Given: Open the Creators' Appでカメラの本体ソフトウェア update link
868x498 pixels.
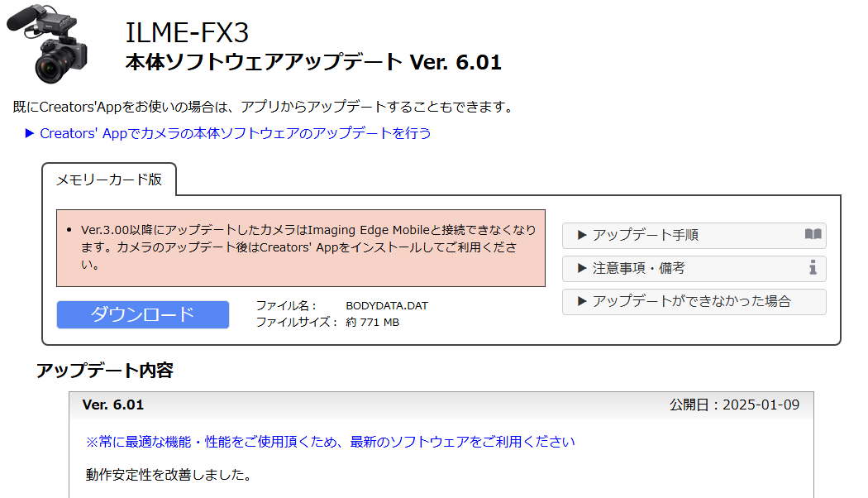Looking at the screenshot, I should pos(236,133).
